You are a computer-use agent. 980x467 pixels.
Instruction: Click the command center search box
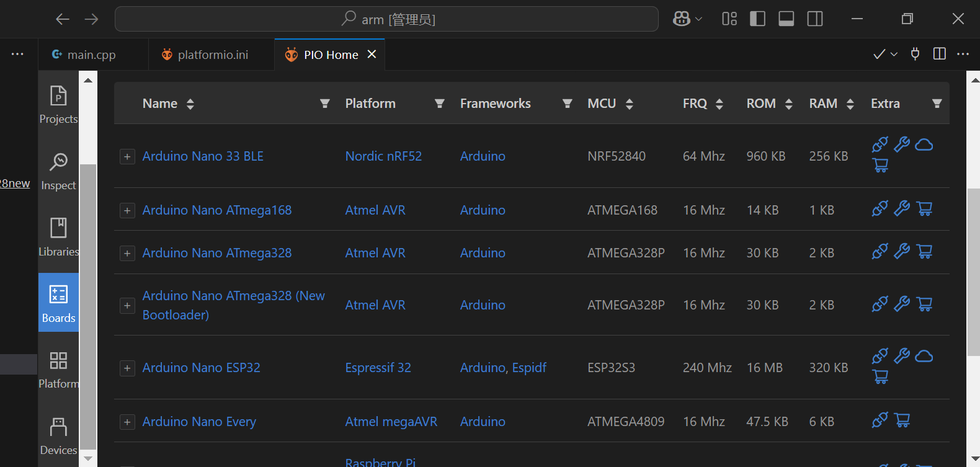pyautogui.click(x=386, y=19)
